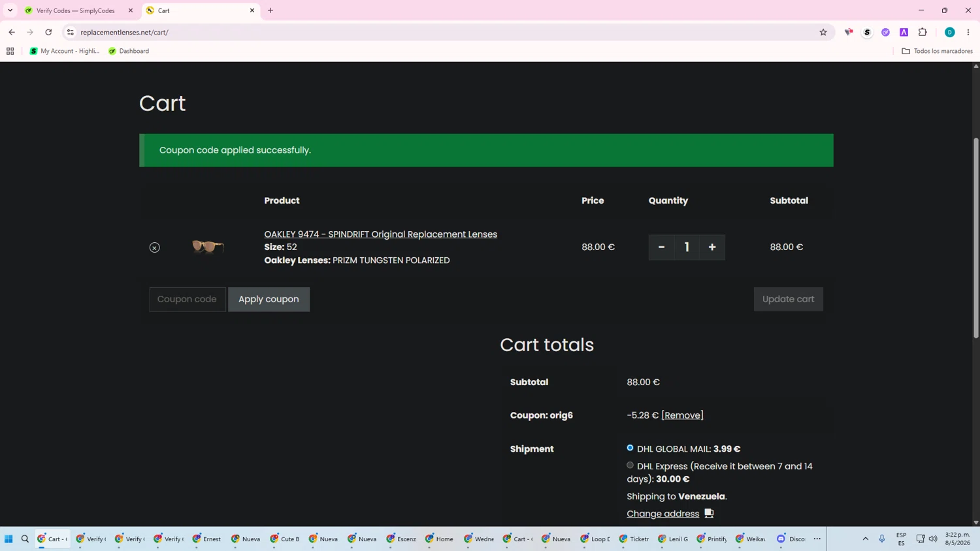Viewport: 980px width, 551px height.
Task: Click the address bar URL
Action: (125, 32)
